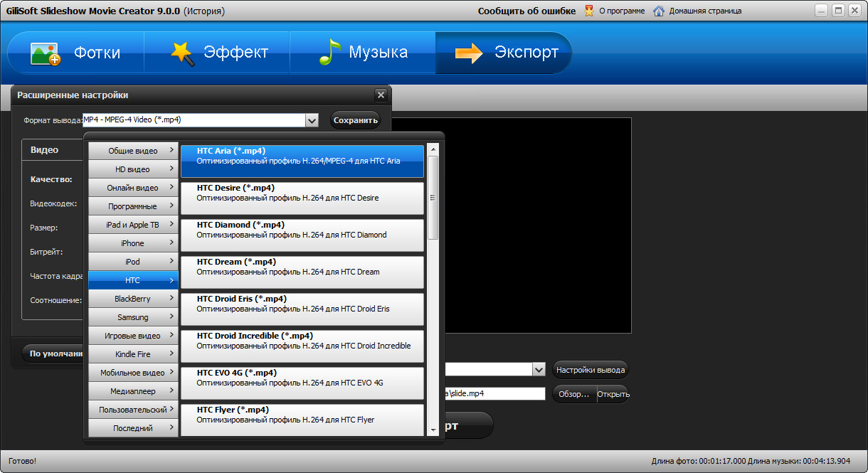Select Игровые видео category
This screenshot has width=868, height=473.
[133, 336]
